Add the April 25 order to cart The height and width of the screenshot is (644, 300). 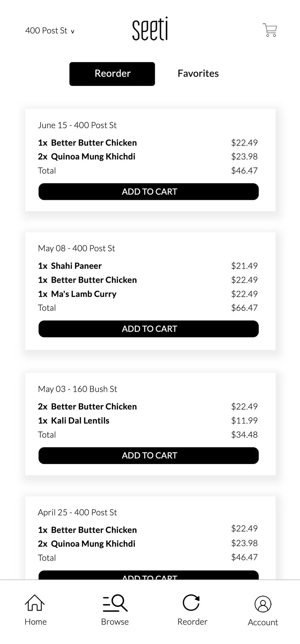[x=148, y=575]
